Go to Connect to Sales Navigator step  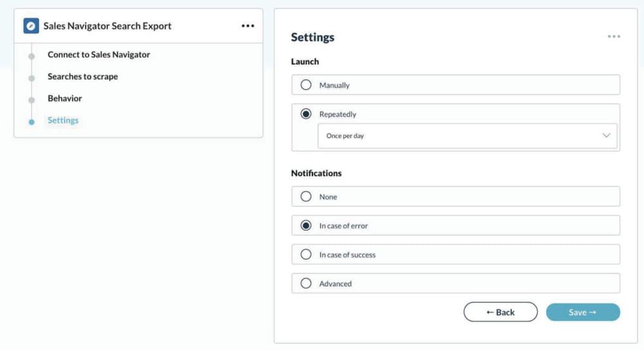[99, 55]
